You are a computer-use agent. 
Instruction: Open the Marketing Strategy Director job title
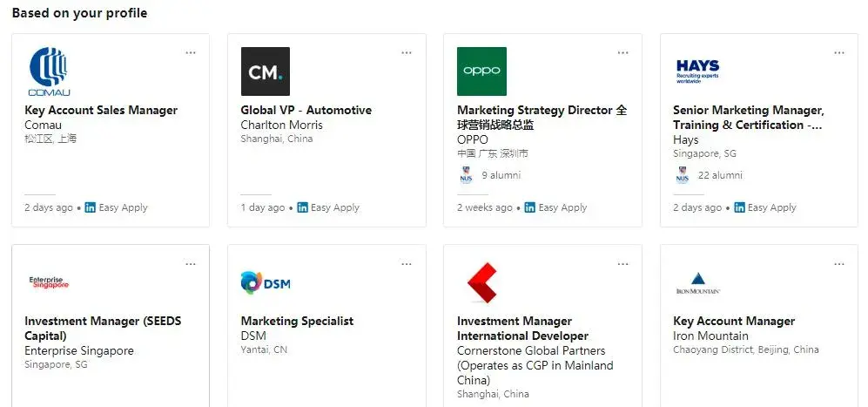click(542, 118)
